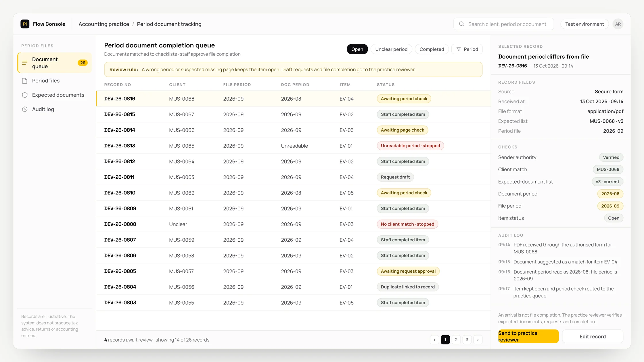Screen dimensions: 644x362
Task: Go to next page with right chevron
Action: pyautogui.click(x=478, y=340)
